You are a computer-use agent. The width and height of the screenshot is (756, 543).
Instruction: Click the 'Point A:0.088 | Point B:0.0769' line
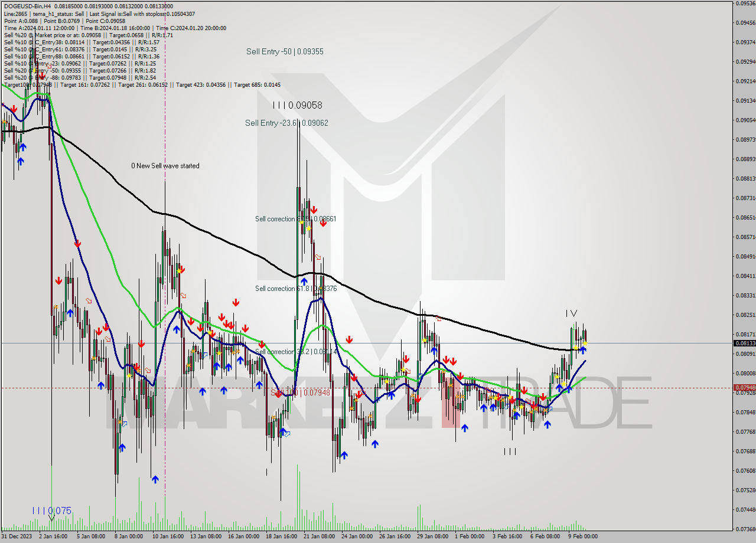[64, 21]
